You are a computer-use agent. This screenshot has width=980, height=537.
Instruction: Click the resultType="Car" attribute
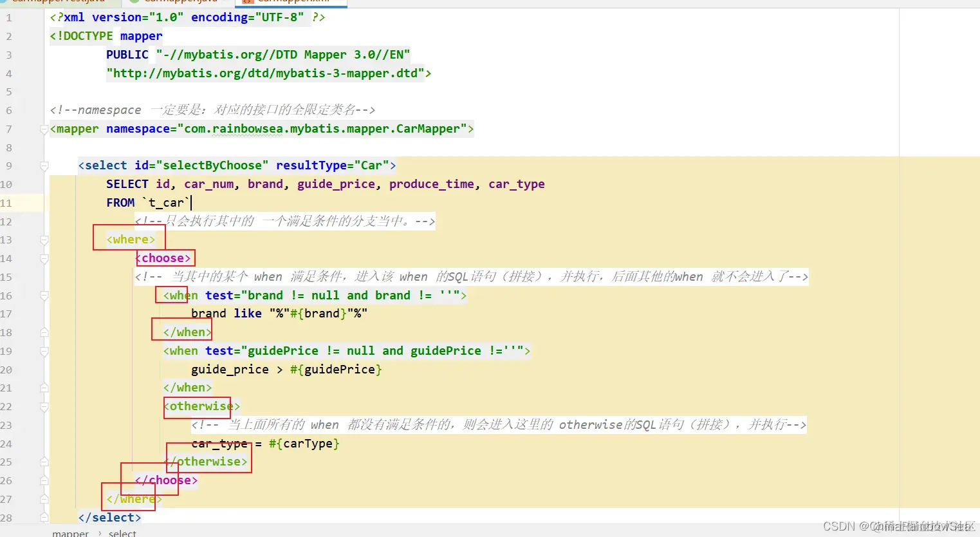(x=333, y=165)
